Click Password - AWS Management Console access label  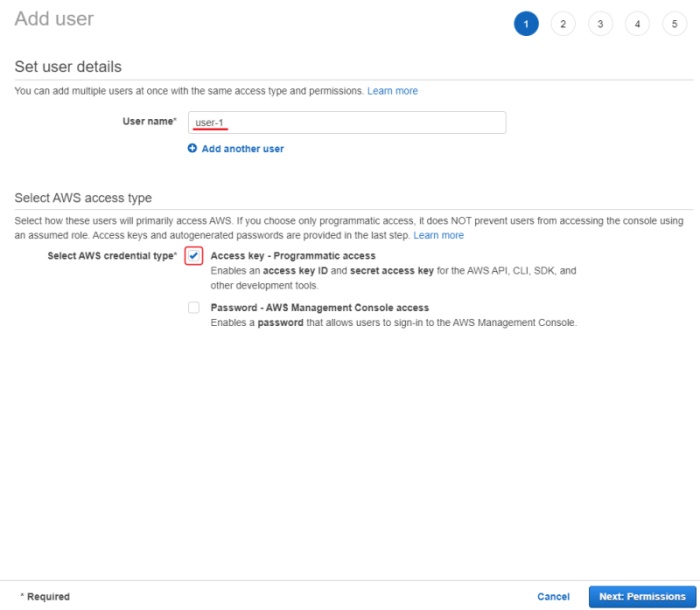tap(319, 308)
